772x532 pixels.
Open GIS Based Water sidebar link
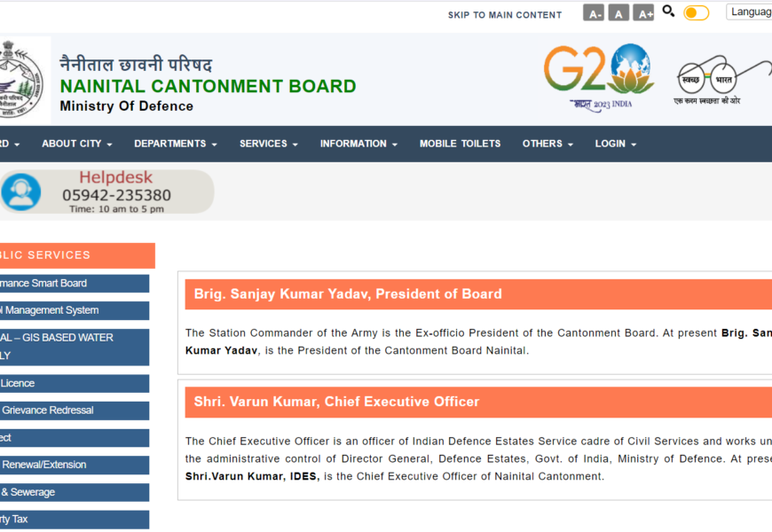click(75, 347)
